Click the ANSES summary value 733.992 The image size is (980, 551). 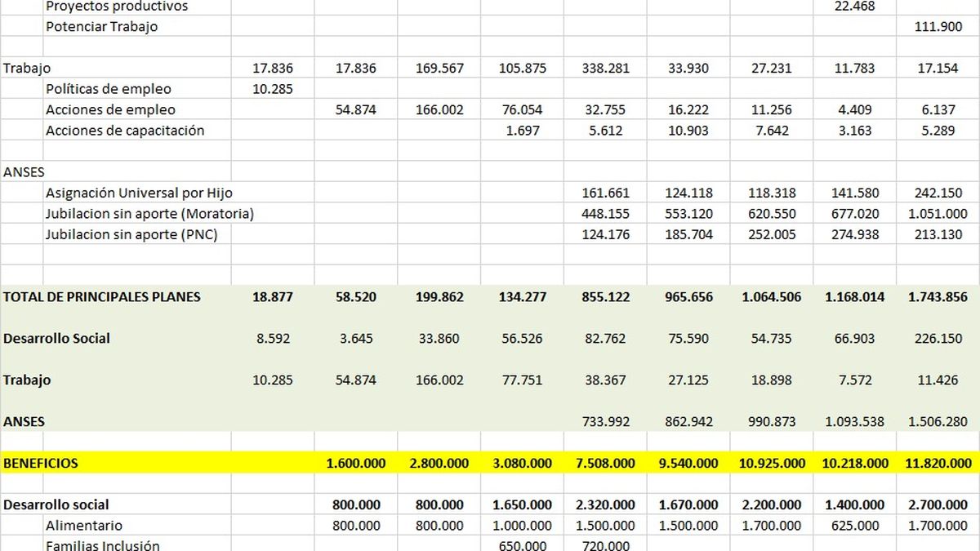click(x=605, y=422)
